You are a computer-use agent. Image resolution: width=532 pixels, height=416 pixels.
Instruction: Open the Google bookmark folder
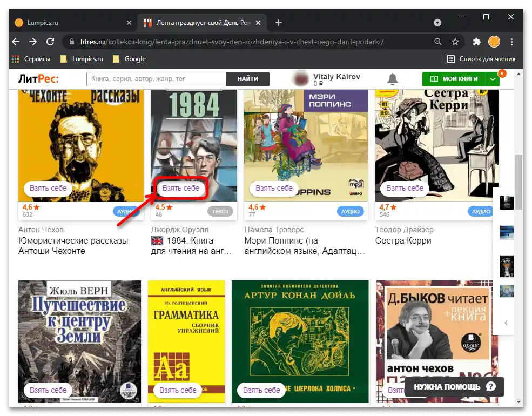pyautogui.click(x=129, y=59)
